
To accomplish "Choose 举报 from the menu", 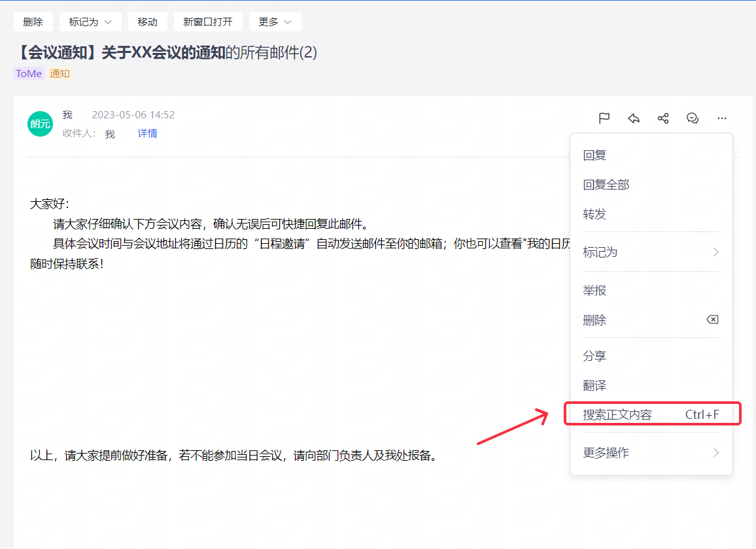I will tap(651, 291).
